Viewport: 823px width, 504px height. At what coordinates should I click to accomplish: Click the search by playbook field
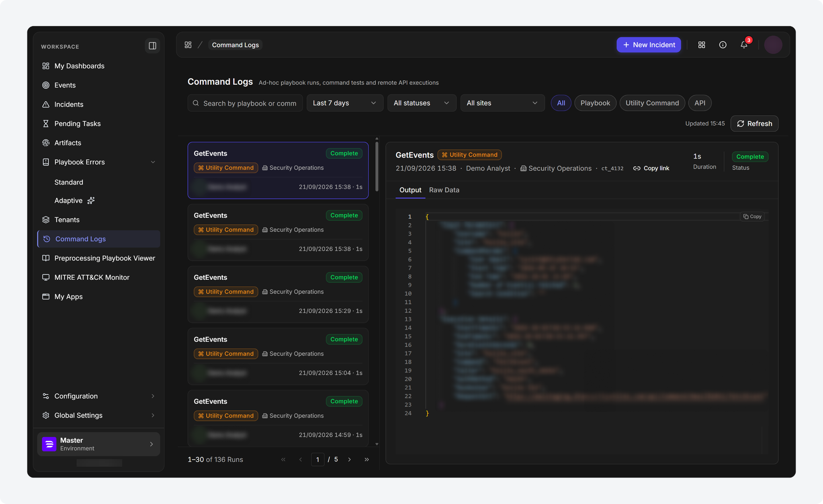coord(245,103)
